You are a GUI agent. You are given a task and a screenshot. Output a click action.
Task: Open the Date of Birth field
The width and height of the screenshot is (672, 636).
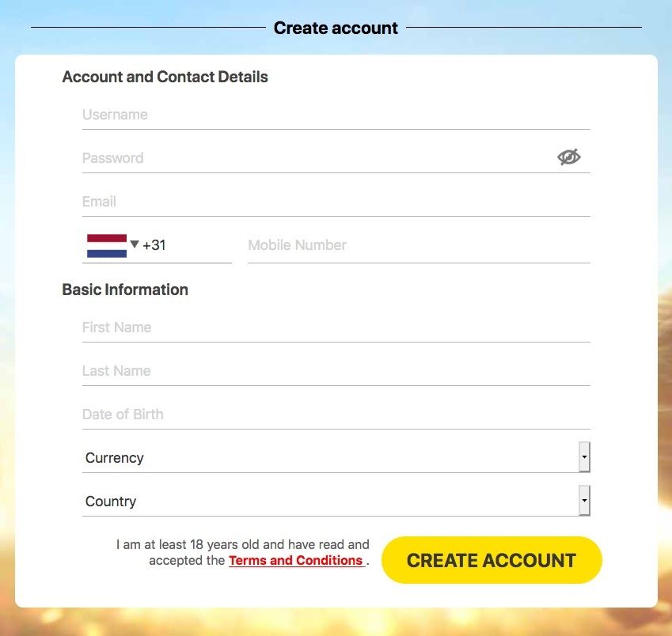click(x=336, y=415)
